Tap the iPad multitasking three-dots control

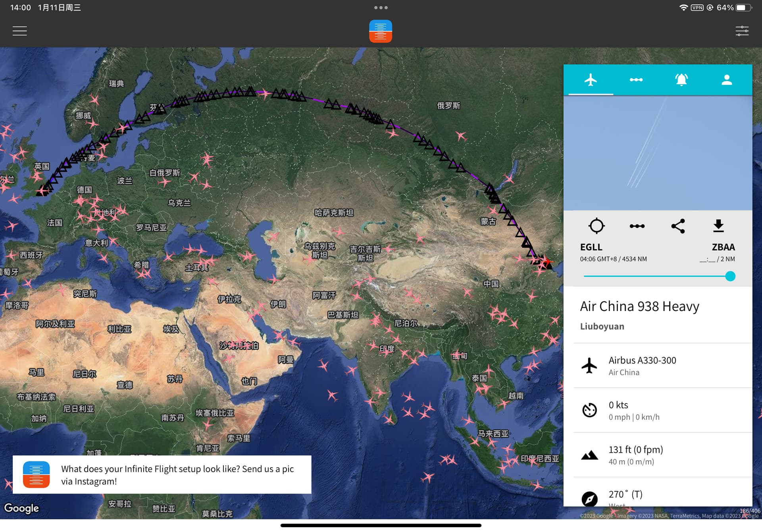point(381,8)
